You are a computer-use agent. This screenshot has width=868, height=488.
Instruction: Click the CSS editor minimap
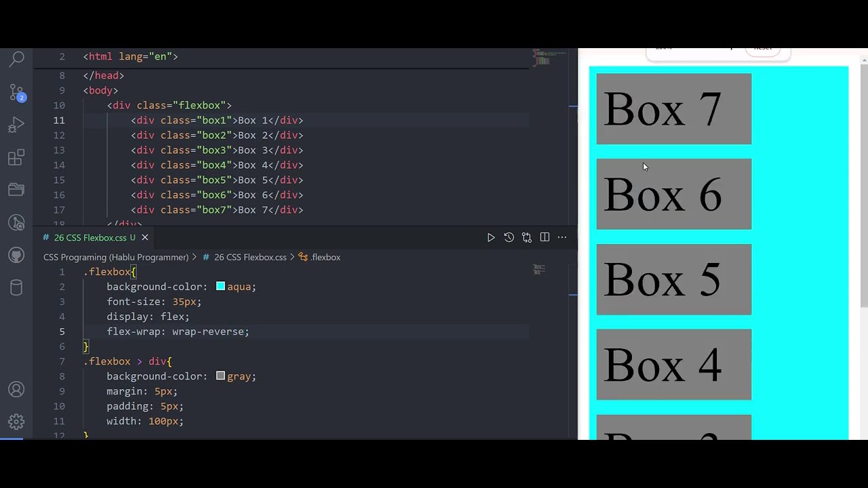[539, 269]
